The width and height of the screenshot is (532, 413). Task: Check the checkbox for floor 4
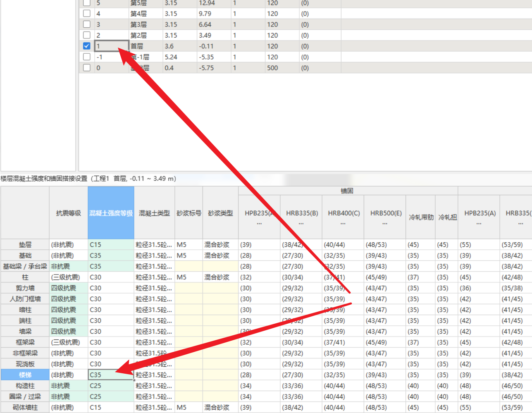pyautogui.click(x=87, y=14)
